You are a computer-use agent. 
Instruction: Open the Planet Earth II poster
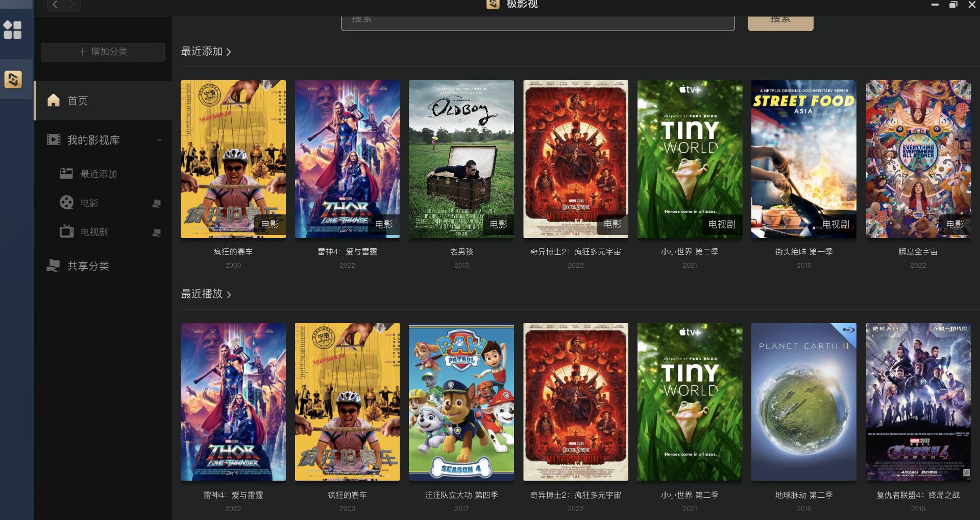(x=804, y=401)
